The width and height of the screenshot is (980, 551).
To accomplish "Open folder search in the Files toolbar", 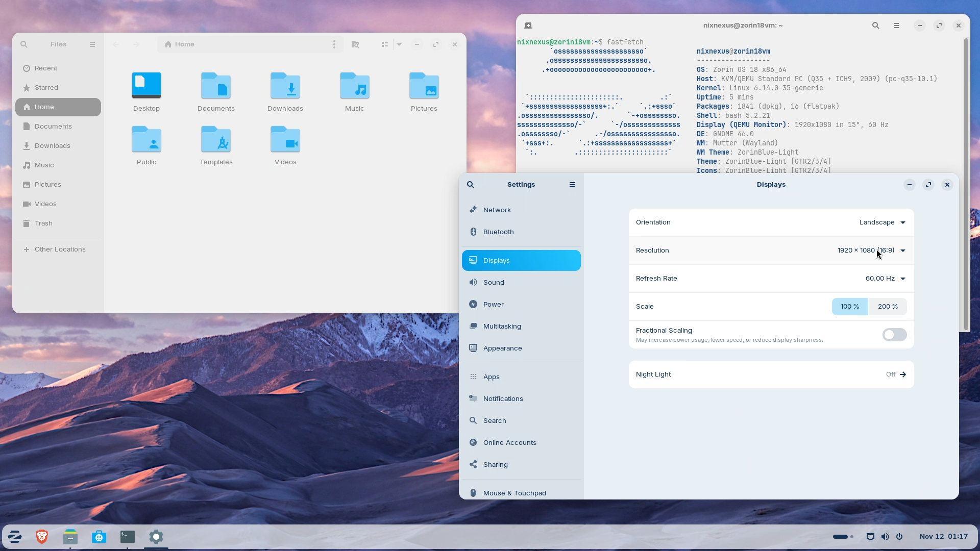I will click(x=356, y=44).
